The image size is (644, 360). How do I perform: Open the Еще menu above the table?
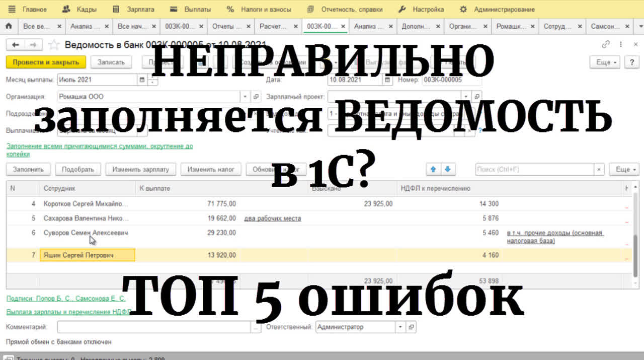tap(623, 170)
